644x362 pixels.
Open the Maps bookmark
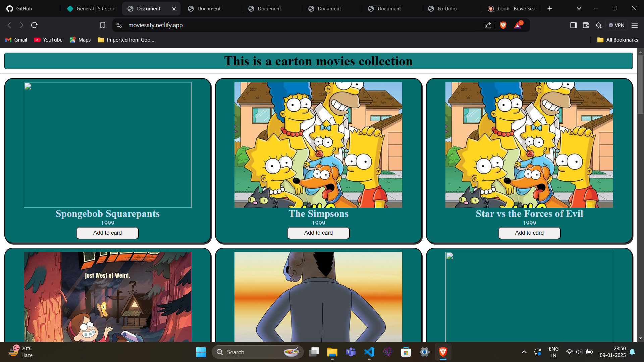(80, 40)
